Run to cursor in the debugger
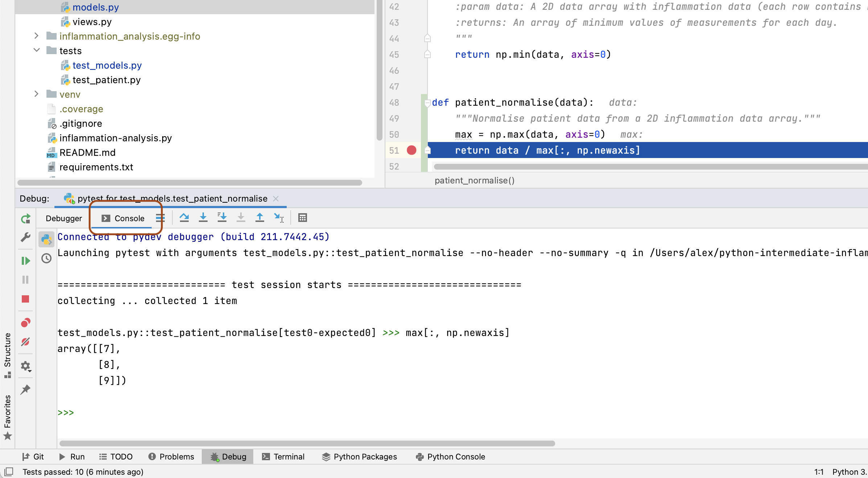The height and width of the screenshot is (478, 868). [279, 217]
